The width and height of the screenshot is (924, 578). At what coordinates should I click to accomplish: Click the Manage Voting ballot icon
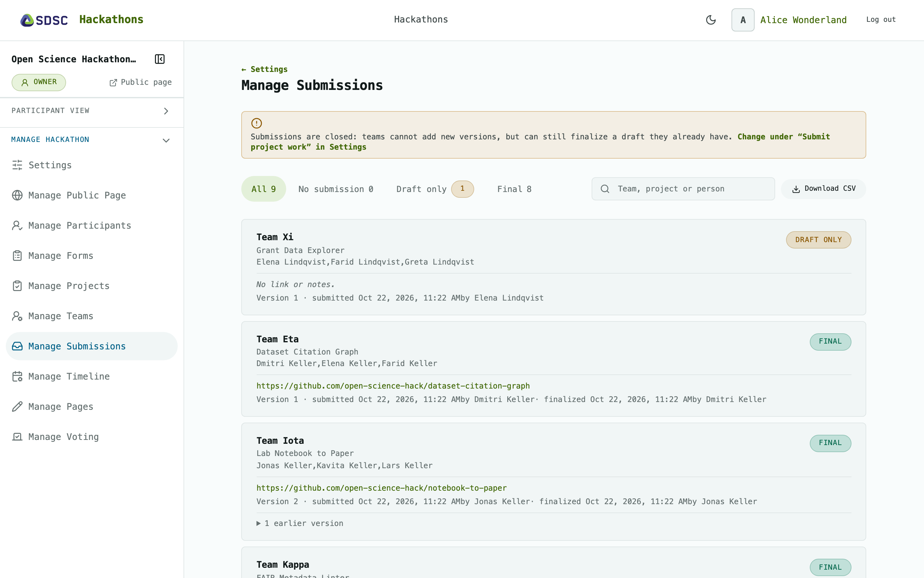tap(17, 437)
